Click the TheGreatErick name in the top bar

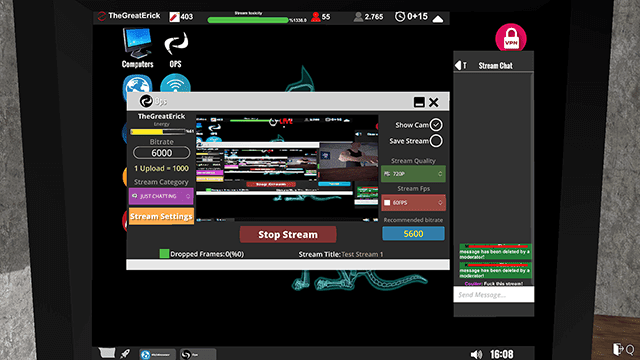point(134,16)
